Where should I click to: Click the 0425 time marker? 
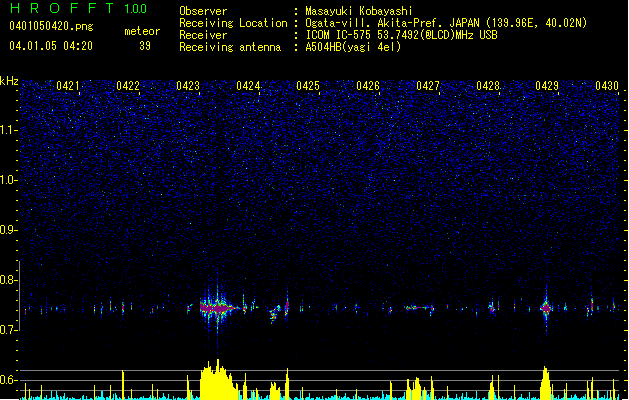click(x=308, y=86)
